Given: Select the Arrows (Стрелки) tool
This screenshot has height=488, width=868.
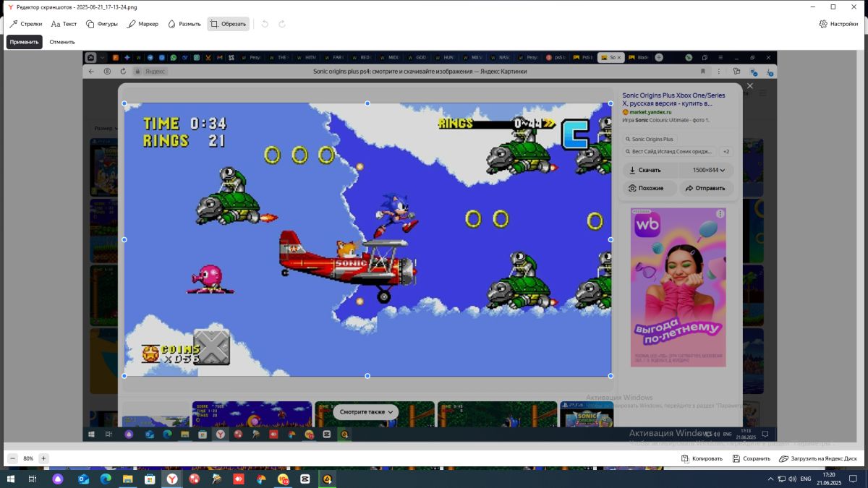Looking at the screenshot, I should [x=25, y=24].
